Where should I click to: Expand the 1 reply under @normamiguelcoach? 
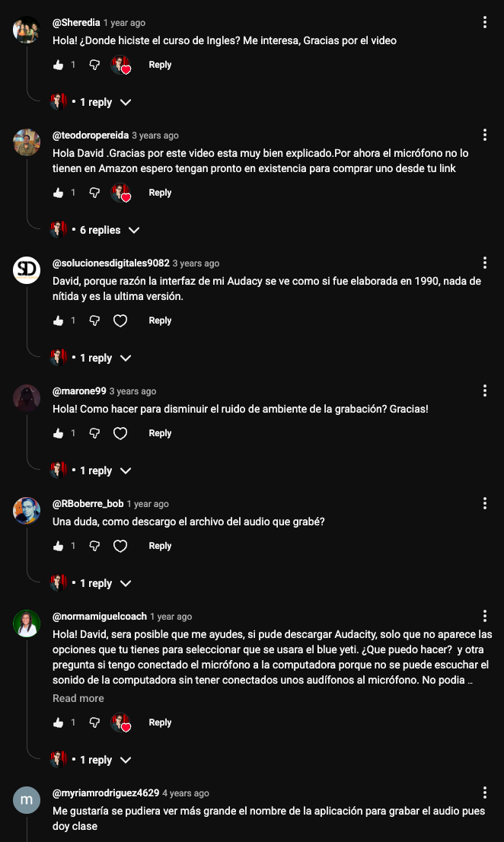91,760
